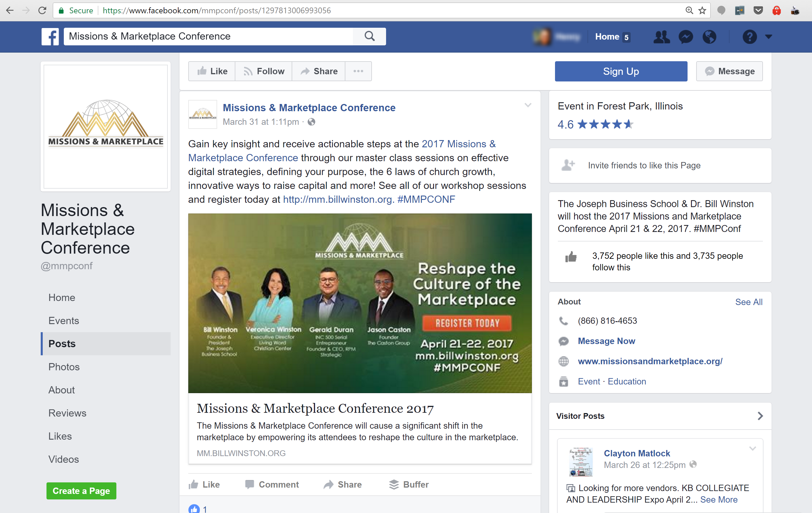Viewport: 812px width, 513px height.
Task: Like the post with thumbs-up
Action: click(204, 484)
